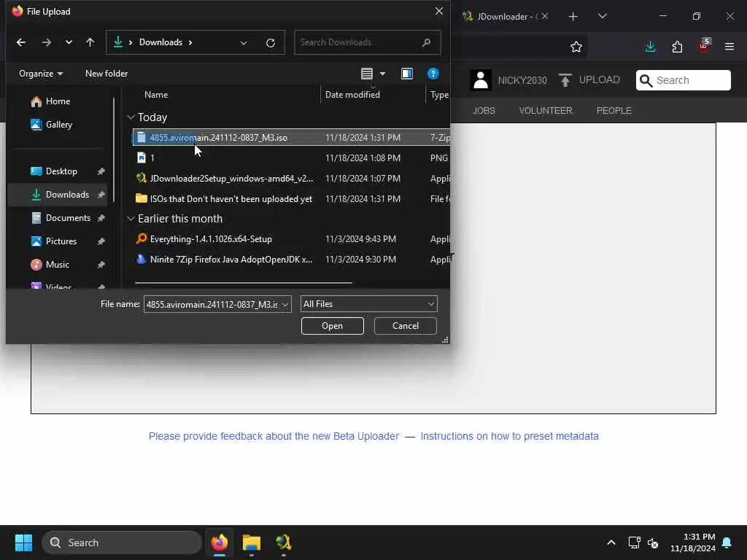This screenshot has width=747, height=560.
Task: Click the Open button
Action: [x=332, y=326]
